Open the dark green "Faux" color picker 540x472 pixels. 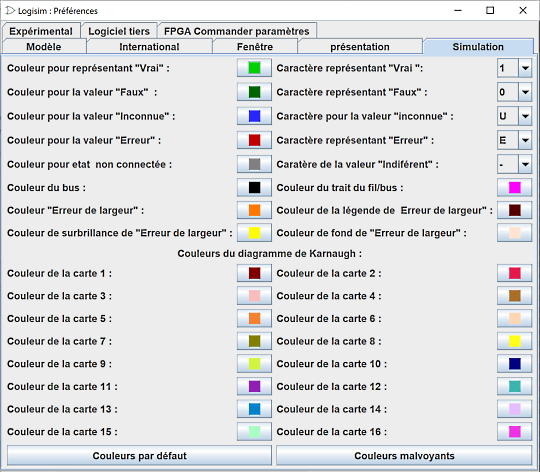pyautogui.click(x=254, y=92)
